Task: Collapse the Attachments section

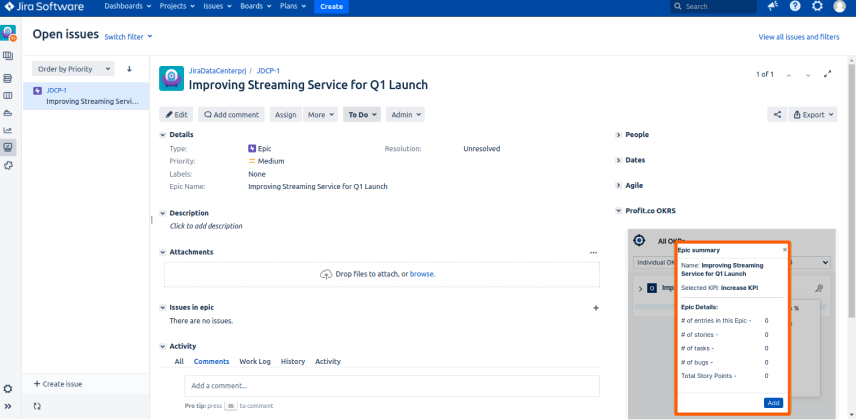Action: 162,252
